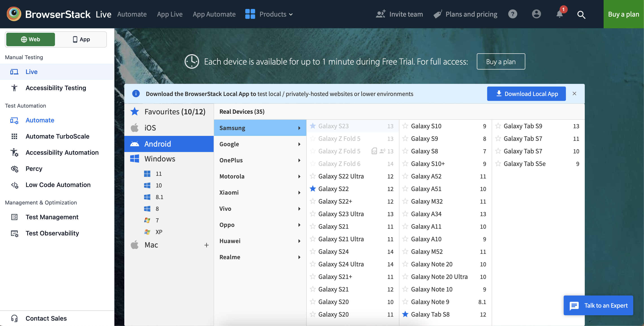Expand the Xiaomi device list arrow
This screenshot has height=326, width=644.
pyautogui.click(x=299, y=193)
